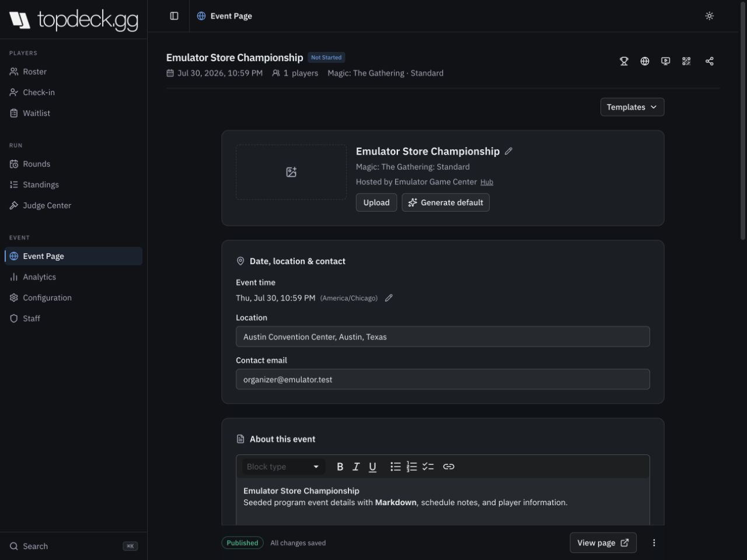Click the pencil icon beside the event title
Viewport: 747px width, 560px height.
(508, 151)
